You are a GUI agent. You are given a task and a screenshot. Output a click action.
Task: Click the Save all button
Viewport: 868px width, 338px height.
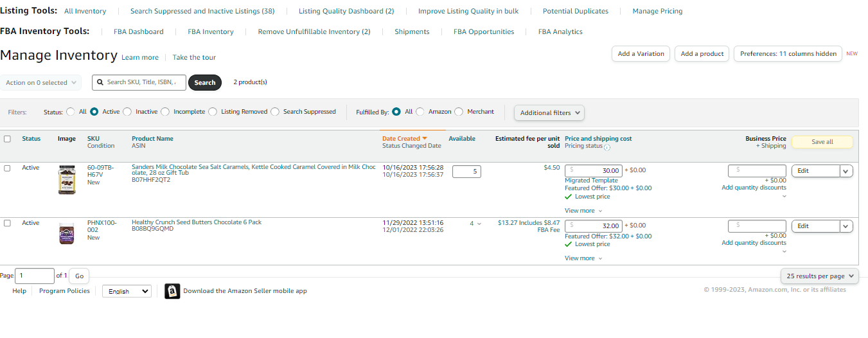pyautogui.click(x=822, y=142)
